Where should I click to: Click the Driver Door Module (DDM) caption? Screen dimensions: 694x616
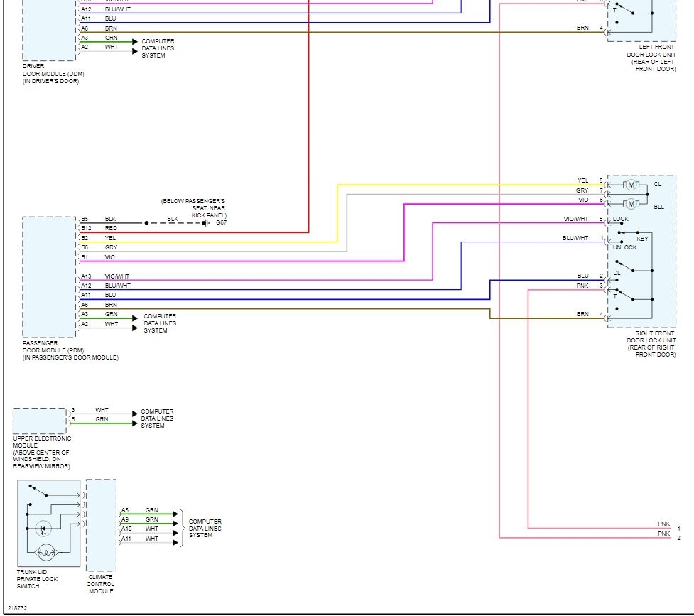point(50,74)
